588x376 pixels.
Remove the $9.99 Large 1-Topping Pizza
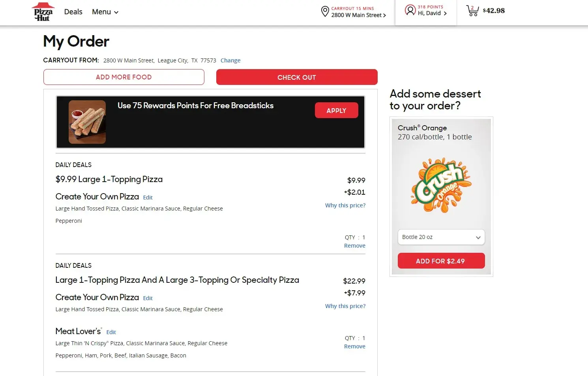pos(354,246)
